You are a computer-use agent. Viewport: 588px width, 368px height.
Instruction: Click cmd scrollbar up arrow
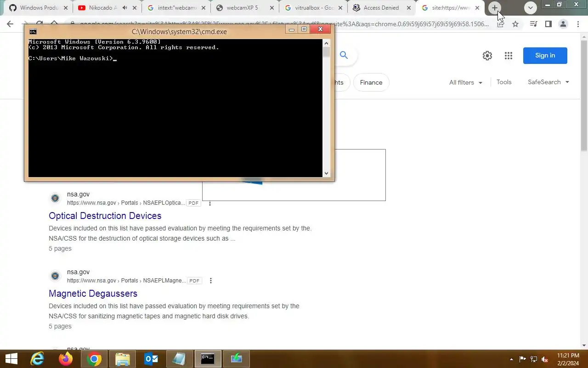[327, 43]
